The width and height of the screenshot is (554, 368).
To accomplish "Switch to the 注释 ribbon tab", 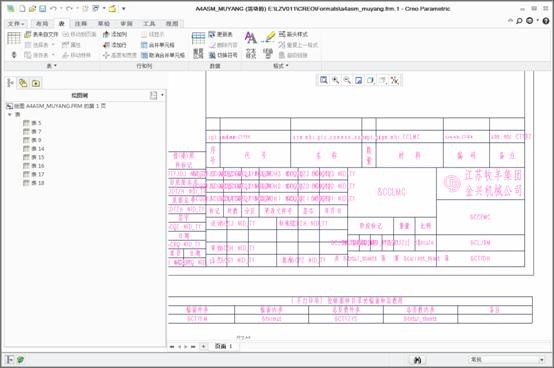I will coord(81,24).
